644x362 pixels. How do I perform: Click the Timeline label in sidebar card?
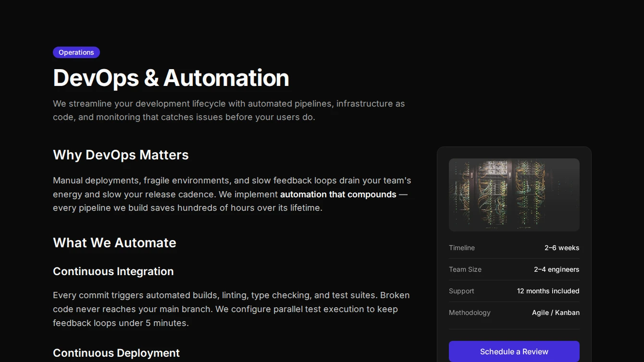tap(461, 248)
